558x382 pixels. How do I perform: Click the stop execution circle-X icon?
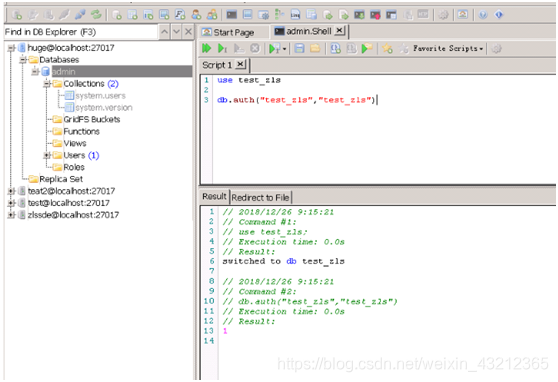coord(255,48)
